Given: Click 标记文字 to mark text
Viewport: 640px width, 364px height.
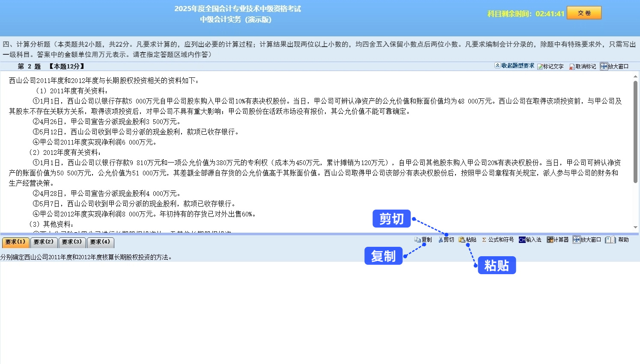Looking at the screenshot, I should point(551,66).
